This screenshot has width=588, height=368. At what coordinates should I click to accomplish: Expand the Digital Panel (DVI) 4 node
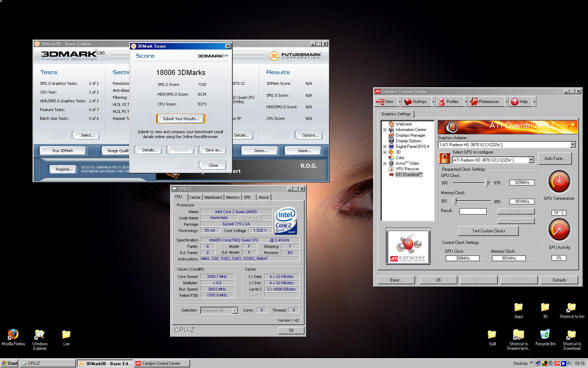pyautogui.click(x=385, y=146)
